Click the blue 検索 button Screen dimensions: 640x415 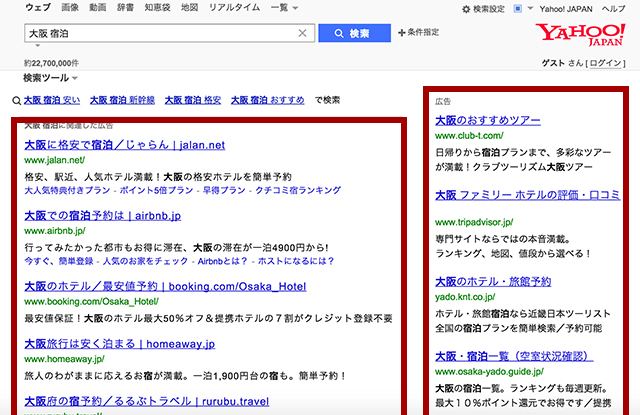click(x=354, y=33)
